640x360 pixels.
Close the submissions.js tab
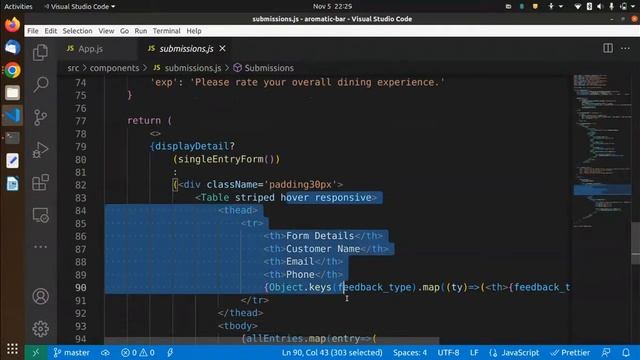[222, 49]
